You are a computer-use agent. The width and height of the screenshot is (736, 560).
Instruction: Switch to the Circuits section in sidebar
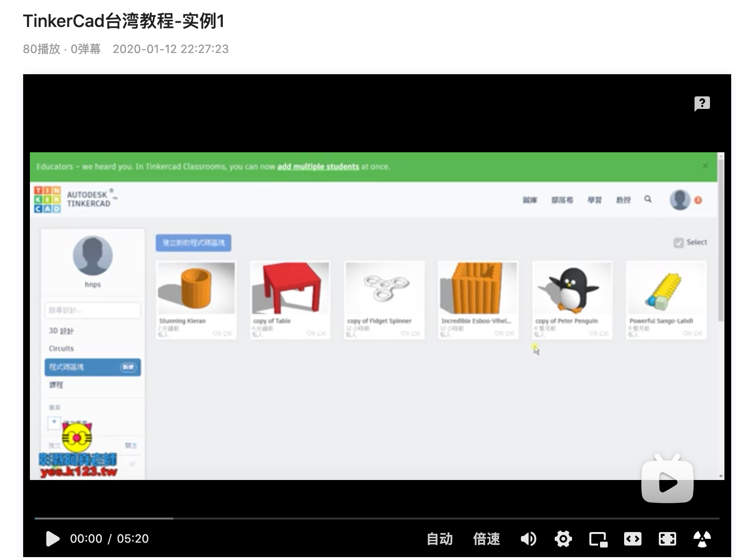pyautogui.click(x=61, y=348)
